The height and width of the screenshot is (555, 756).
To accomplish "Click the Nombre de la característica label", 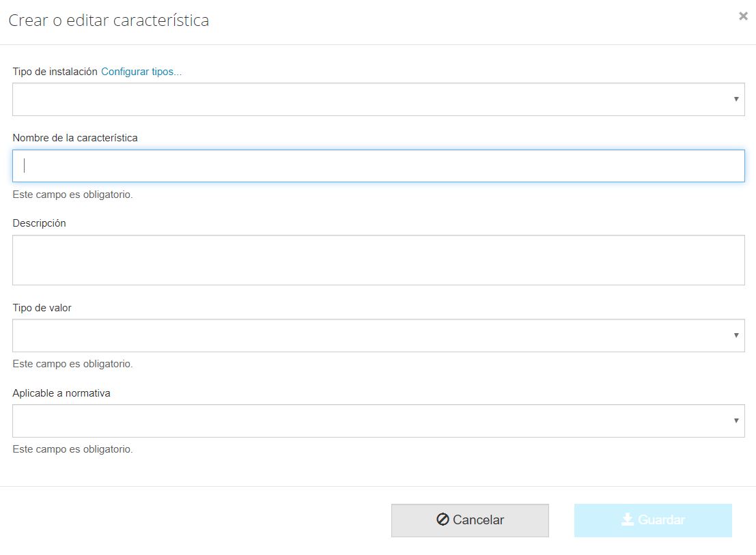I will point(75,138).
